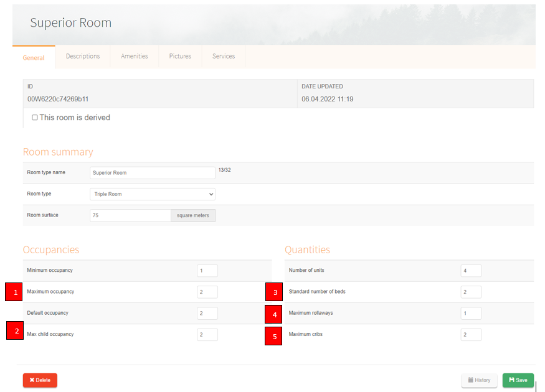The width and height of the screenshot is (545, 392).
Task: Click the Save button
Action: tap(518, 380)
